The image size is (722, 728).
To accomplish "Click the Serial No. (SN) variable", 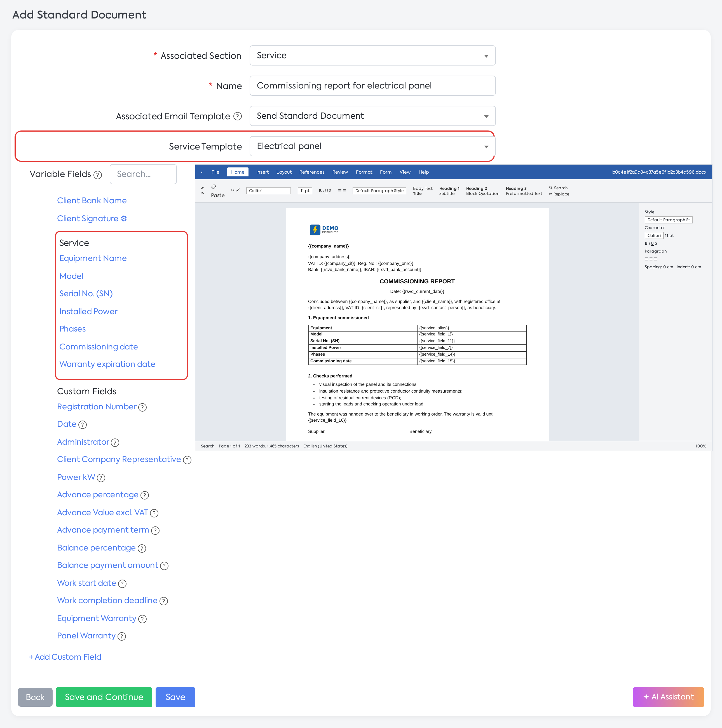I will (x=86, y=294).
